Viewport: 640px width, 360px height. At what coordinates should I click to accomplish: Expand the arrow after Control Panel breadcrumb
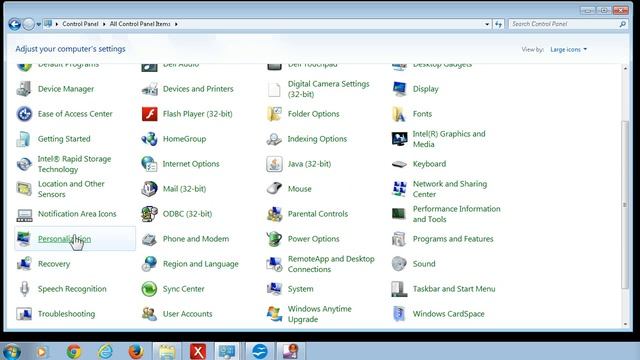pyautogui.click(x=104, y=24)
